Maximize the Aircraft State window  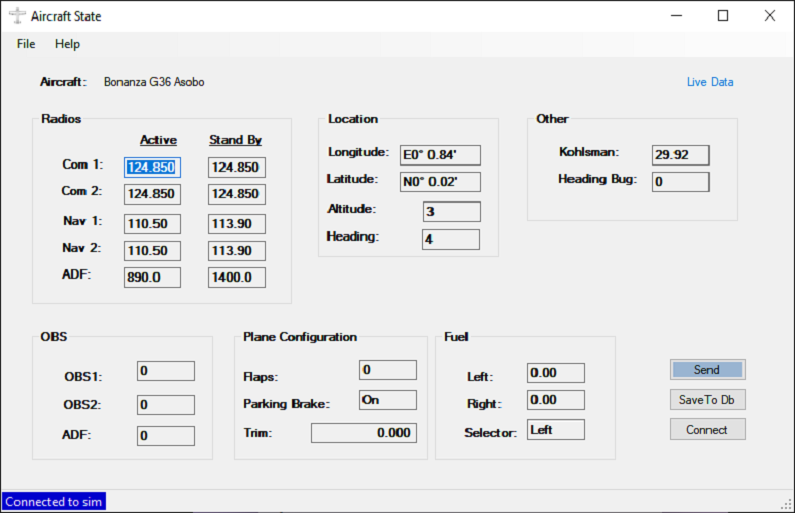pyautogui.click(x=723, y=16)
